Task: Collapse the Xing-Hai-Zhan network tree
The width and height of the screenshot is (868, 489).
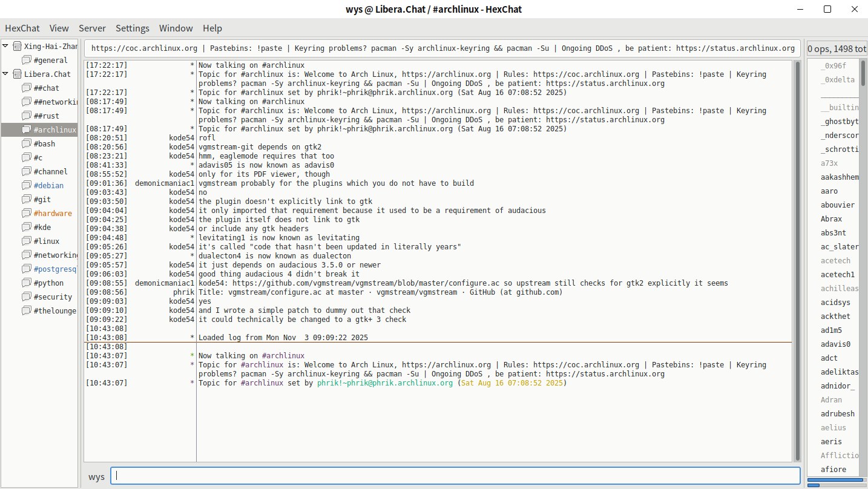Action: point(5,46)
